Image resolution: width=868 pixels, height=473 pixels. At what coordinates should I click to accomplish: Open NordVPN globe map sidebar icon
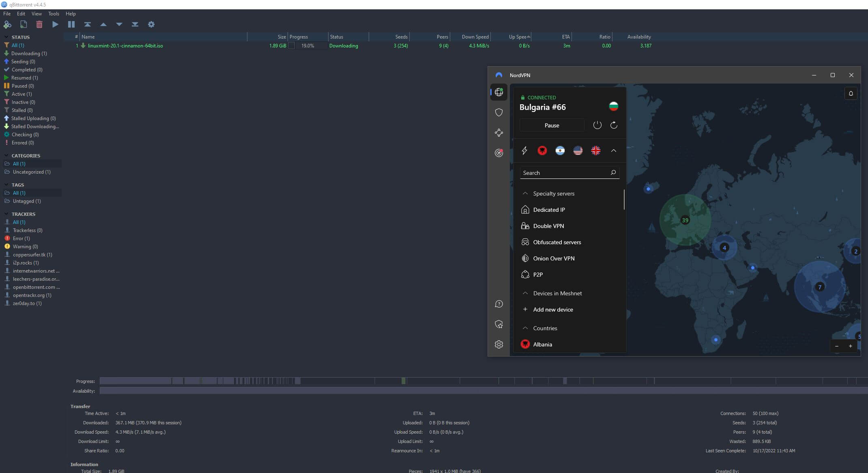pyautogui.click(x=499, y=92)
